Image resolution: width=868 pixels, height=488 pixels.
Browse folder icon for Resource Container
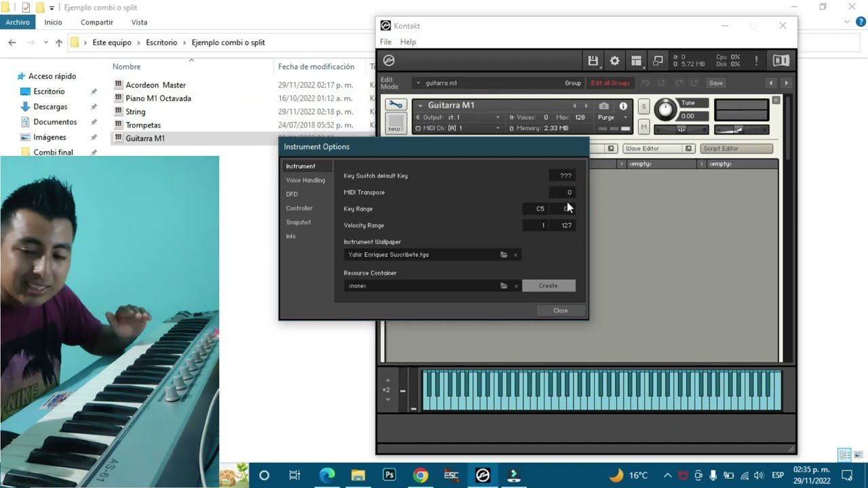coord(504,286)
